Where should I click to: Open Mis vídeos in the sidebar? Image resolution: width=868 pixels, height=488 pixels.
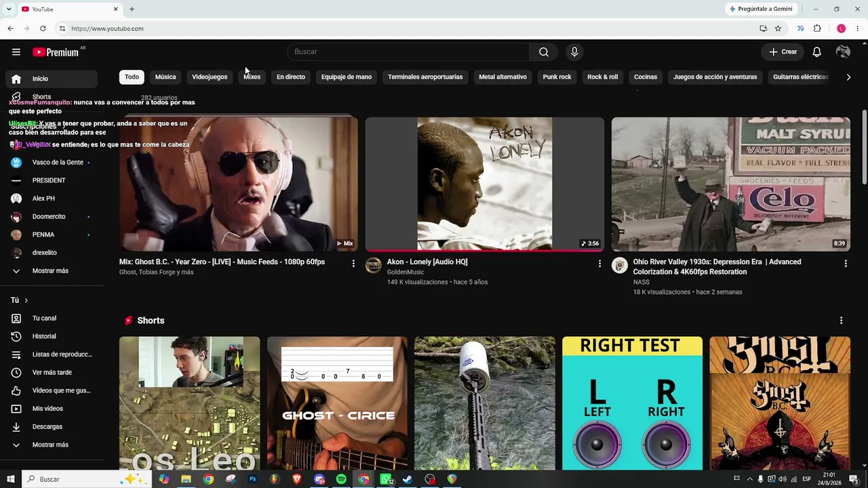click(x=53, y=409)
